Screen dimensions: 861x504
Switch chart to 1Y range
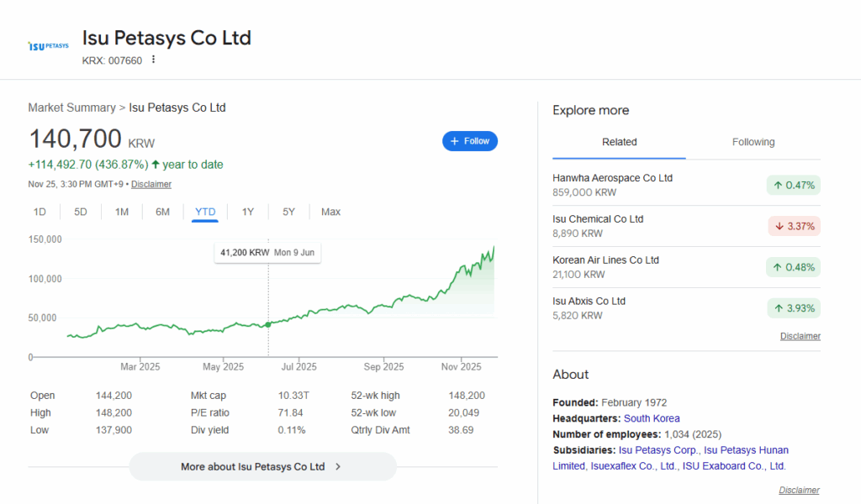click(x=248, y=212)
